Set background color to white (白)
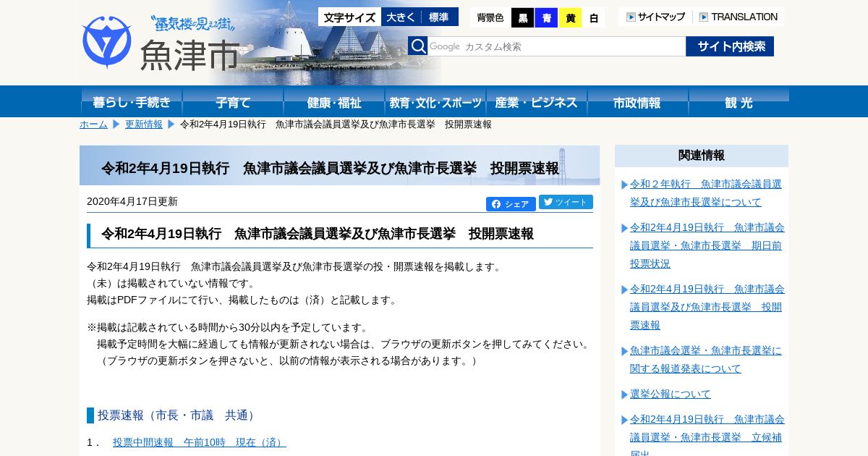Image resolution: width=868 pixels, height=456 pixels. [594, 17]
